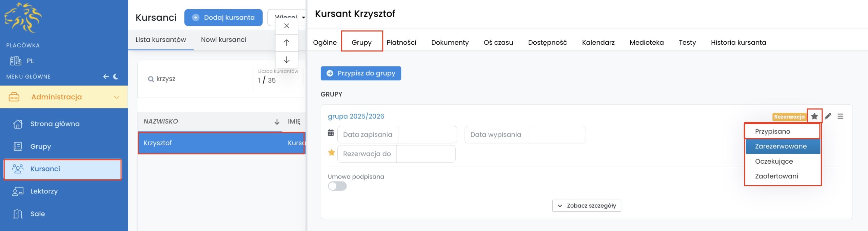Sort by NAZWISKO column arrow
Screen dimensions: 868x231
pos(277,122)
